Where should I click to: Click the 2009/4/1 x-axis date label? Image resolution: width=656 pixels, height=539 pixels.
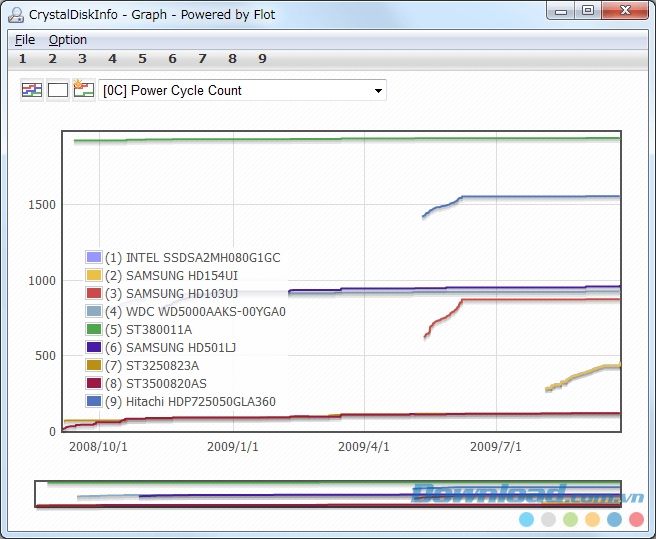364,447
